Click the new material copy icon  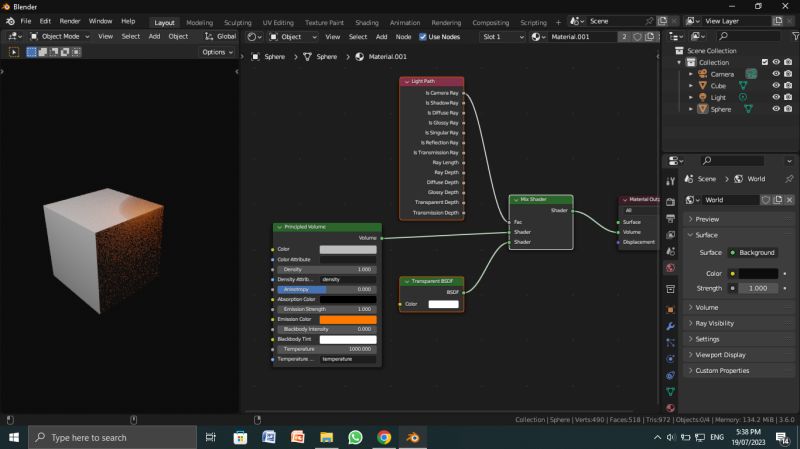pos(649,37)
